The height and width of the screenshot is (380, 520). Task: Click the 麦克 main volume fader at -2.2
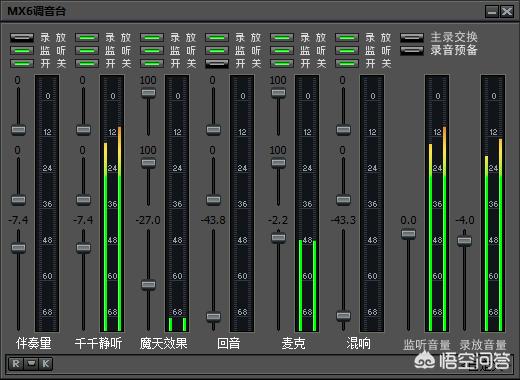point(278,238)
